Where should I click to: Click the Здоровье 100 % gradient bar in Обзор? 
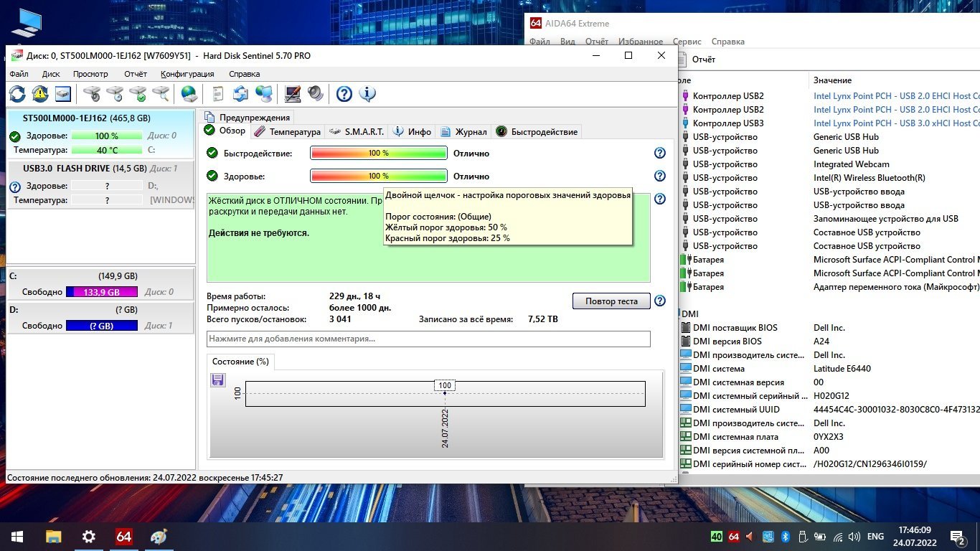coord(379,176)
